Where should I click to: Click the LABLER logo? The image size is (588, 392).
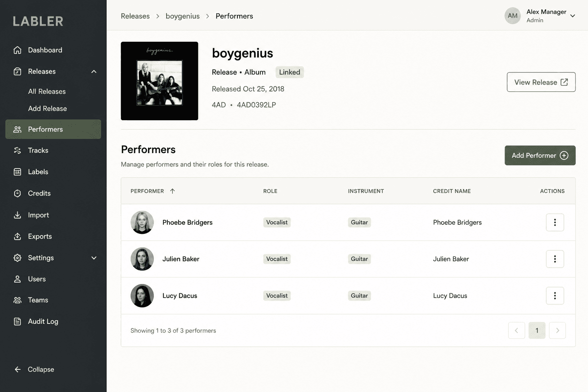[x=38, y=21]
